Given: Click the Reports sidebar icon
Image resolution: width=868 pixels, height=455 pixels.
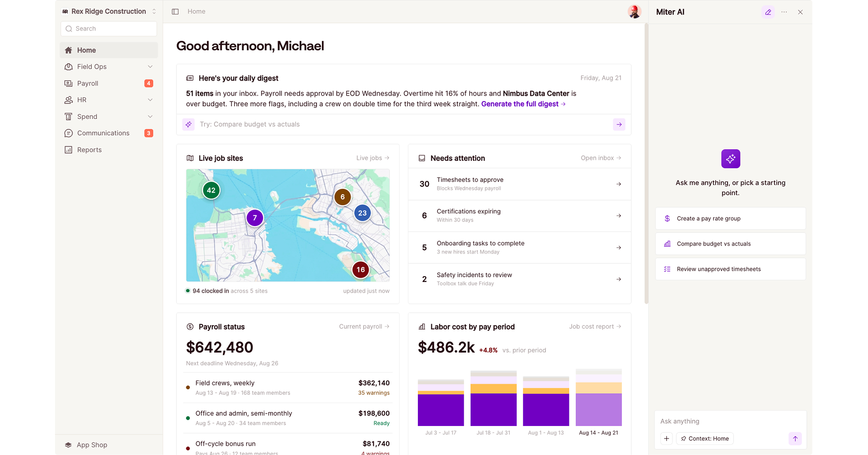Looking at the screenshot, I should click(x=69, y=150).
